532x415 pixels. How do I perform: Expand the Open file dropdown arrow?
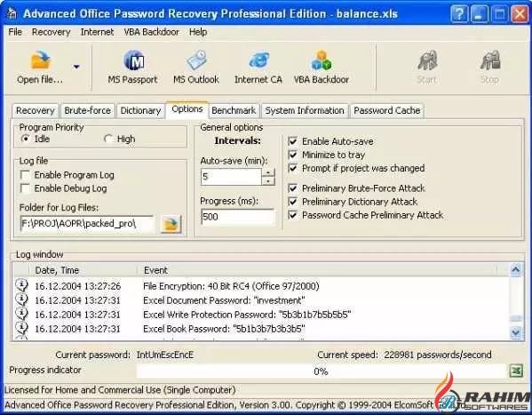(x=76, y=67)
